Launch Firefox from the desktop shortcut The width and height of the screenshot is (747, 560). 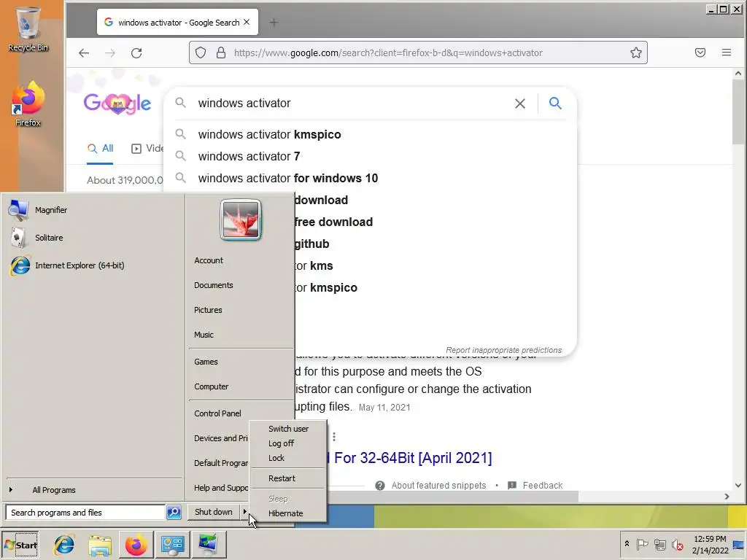28,104
